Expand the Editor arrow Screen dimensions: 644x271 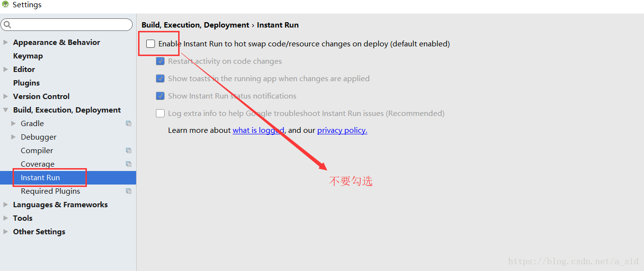click(6, 70)
